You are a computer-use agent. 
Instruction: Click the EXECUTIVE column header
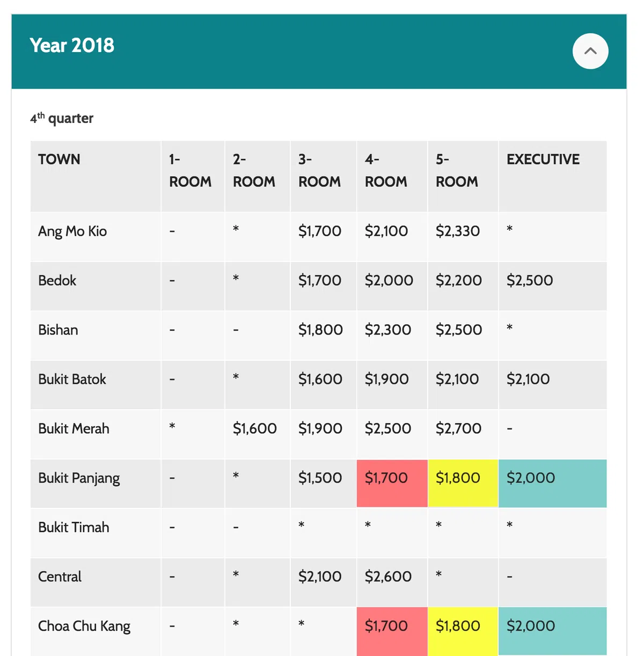pyautogui.click(x=543, y=159)
